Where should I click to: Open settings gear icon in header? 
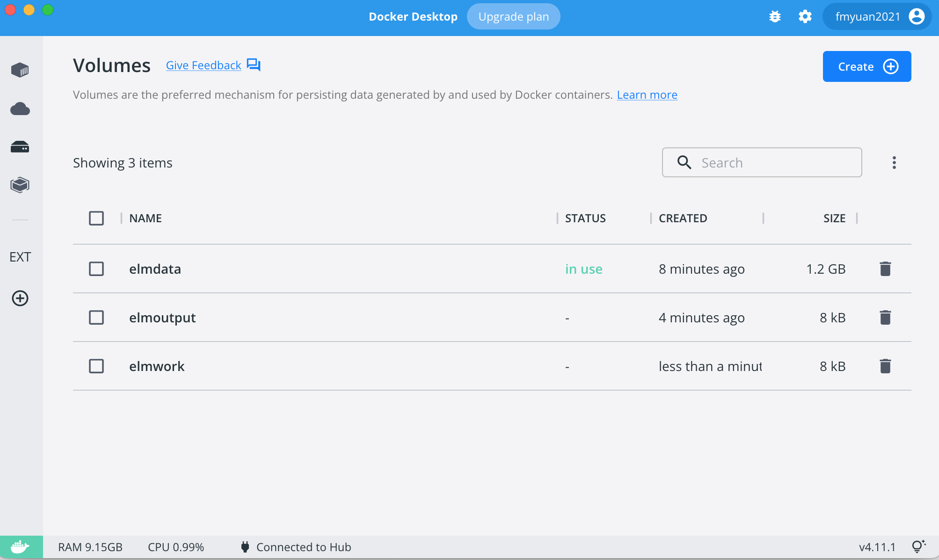[x=805, y=17]
